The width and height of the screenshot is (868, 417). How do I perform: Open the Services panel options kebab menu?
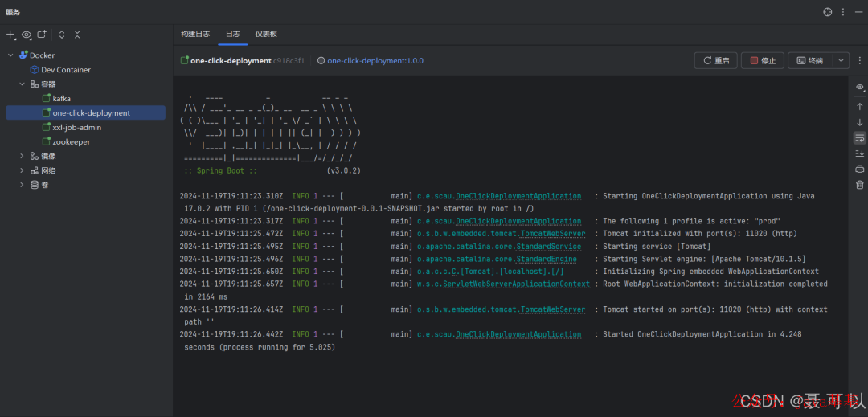[x=843, y=11]
